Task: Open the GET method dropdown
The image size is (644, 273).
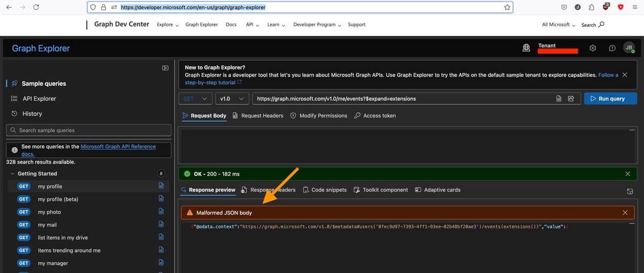Action: tap(195, 99)
